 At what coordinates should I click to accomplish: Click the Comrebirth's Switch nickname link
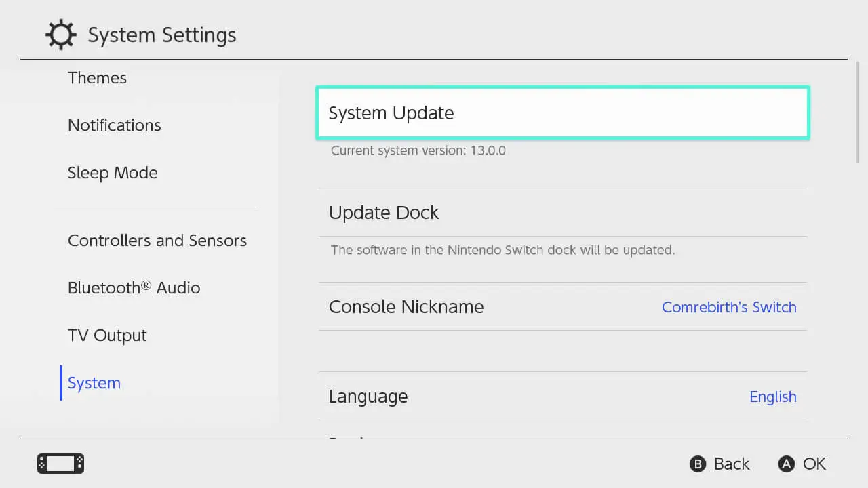tap(729, 307)
